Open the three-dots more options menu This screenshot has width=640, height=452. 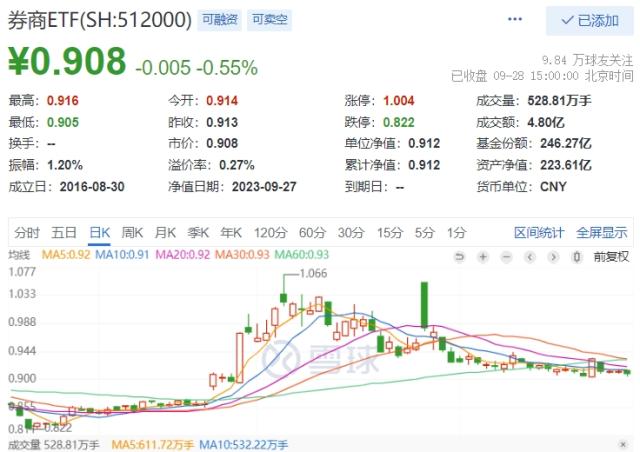pyautogui.click(x=515, y=19)
